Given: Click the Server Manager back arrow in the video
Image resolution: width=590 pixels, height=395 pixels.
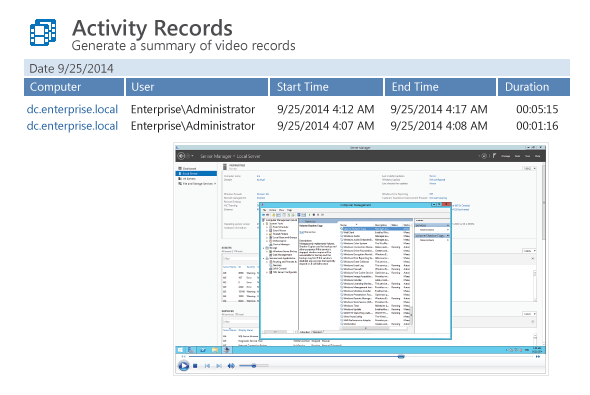Looking at the screenshot, I should 181,156.
